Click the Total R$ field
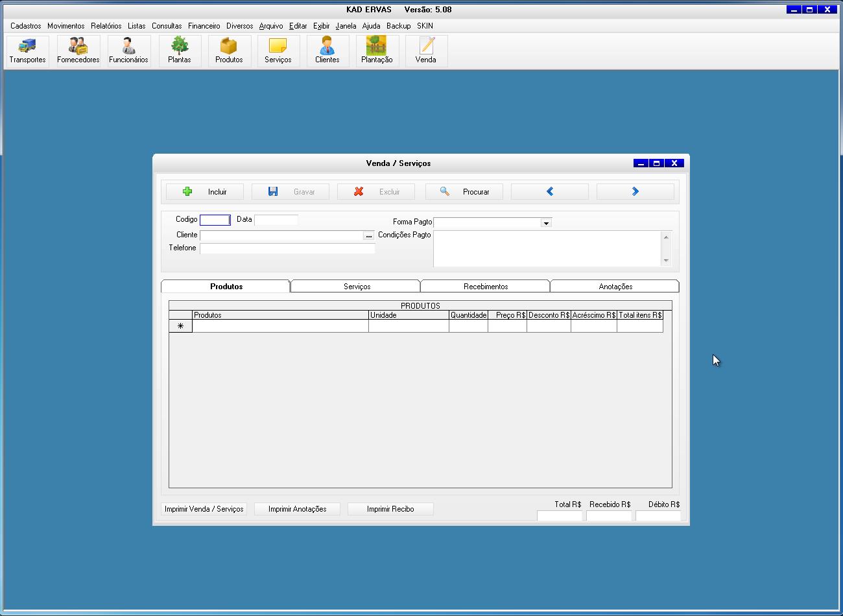Screen dimensions: 843x616 pyautogui.click(x=560, y=516)
